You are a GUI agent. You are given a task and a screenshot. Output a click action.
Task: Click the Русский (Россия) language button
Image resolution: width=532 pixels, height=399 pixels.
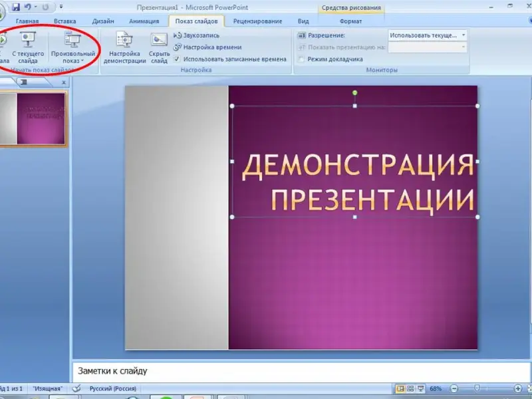click(112, 388)
